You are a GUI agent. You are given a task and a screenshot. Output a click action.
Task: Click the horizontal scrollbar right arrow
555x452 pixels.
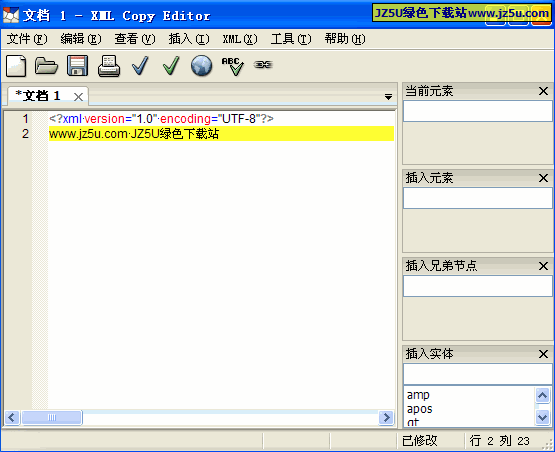click(386, 418)
